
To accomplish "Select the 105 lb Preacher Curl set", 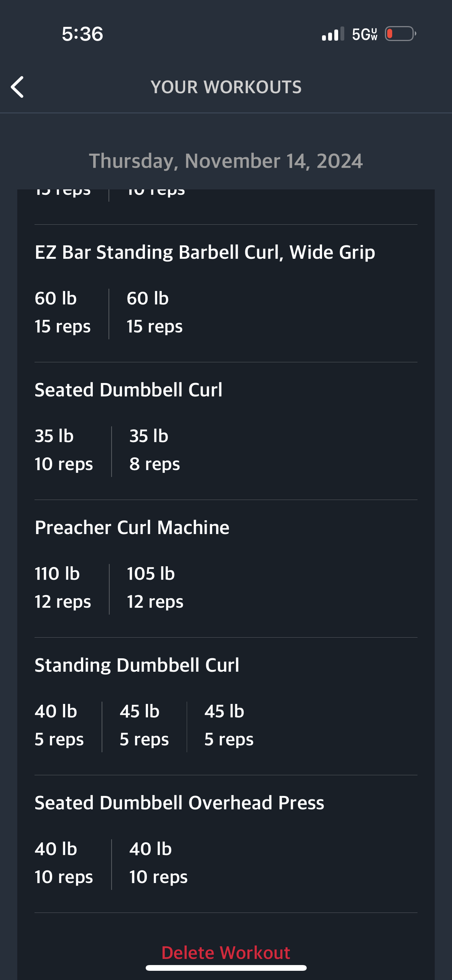I will [x=155, y=587].
